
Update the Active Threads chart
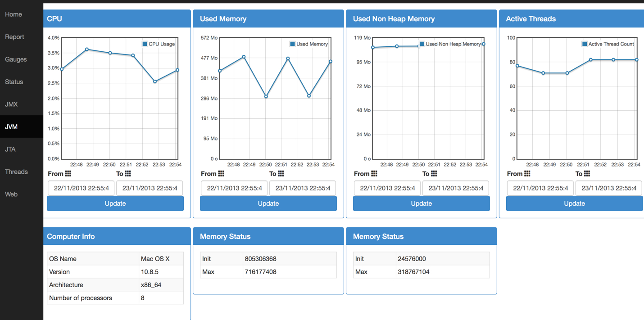(x=575, y=203)
